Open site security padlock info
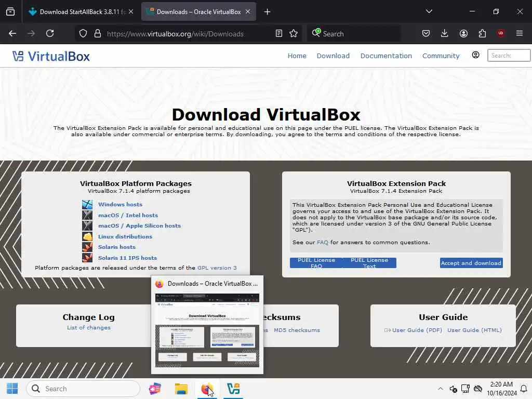 click(x=98, y=34)
